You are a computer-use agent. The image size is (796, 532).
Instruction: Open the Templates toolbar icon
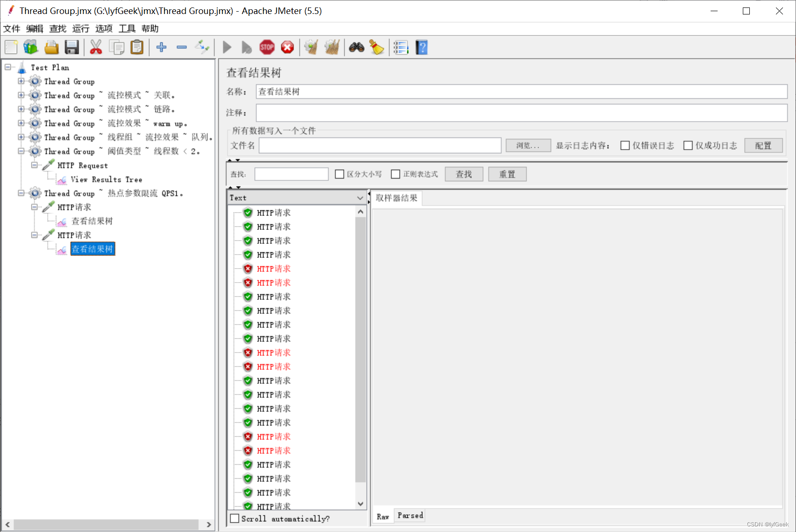click(31, 47)
